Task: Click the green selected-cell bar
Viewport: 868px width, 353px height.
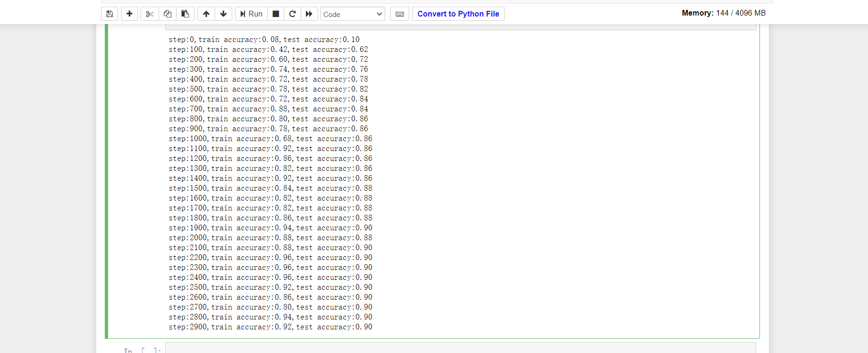Action: click(107, 181)
